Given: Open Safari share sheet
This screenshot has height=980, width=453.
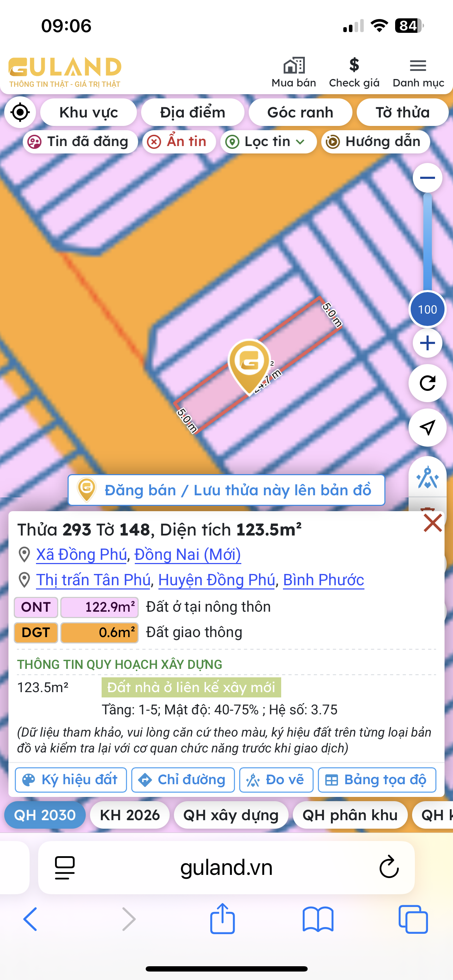Looking at the screenshot, I should [x=223, y=918].
